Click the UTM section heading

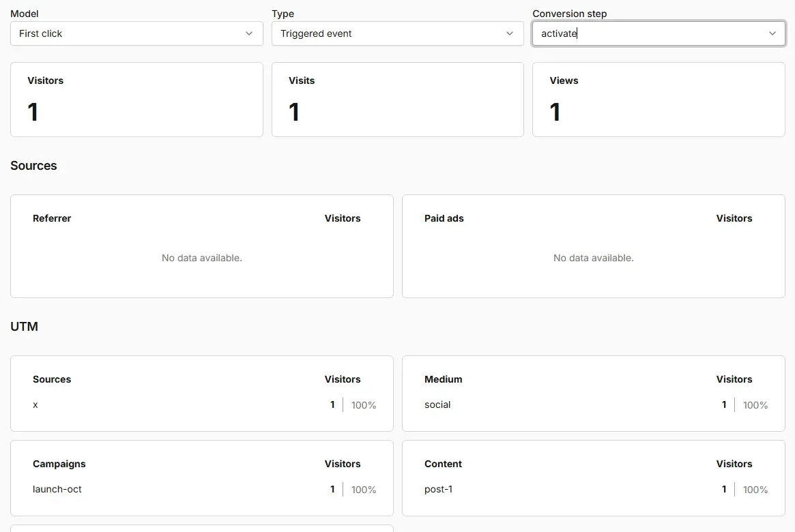25,326
